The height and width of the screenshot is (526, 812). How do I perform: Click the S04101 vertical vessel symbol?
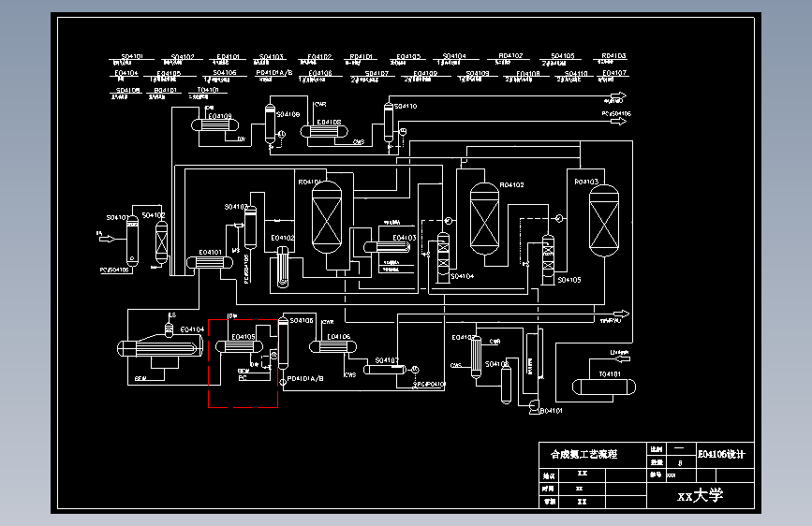pyautogui.click(x=133, y=241)
